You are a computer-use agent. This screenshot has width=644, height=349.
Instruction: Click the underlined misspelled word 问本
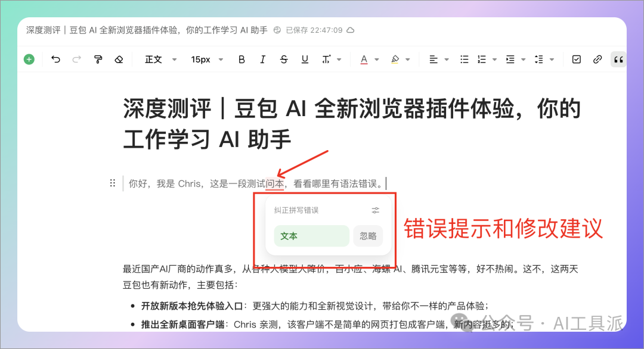tap(275, 183)
